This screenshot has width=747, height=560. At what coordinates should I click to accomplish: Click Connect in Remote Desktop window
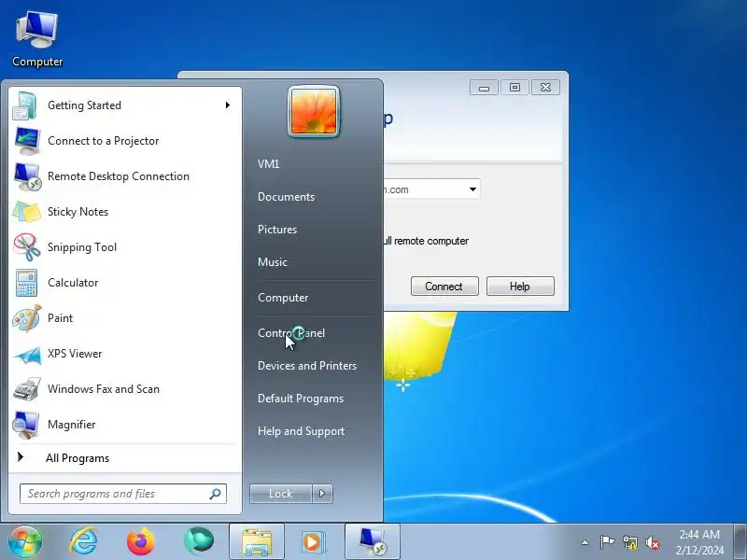(x=444, y=287)
